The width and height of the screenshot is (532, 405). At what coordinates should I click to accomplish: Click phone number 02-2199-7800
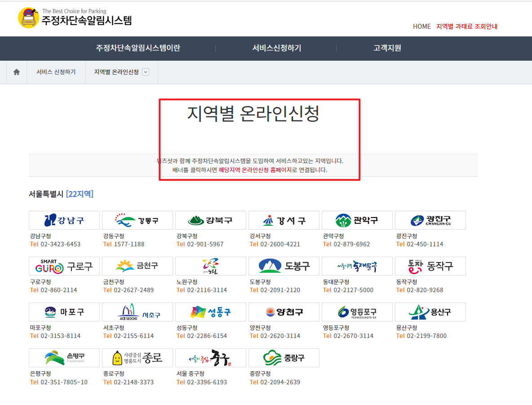(427, 336)
